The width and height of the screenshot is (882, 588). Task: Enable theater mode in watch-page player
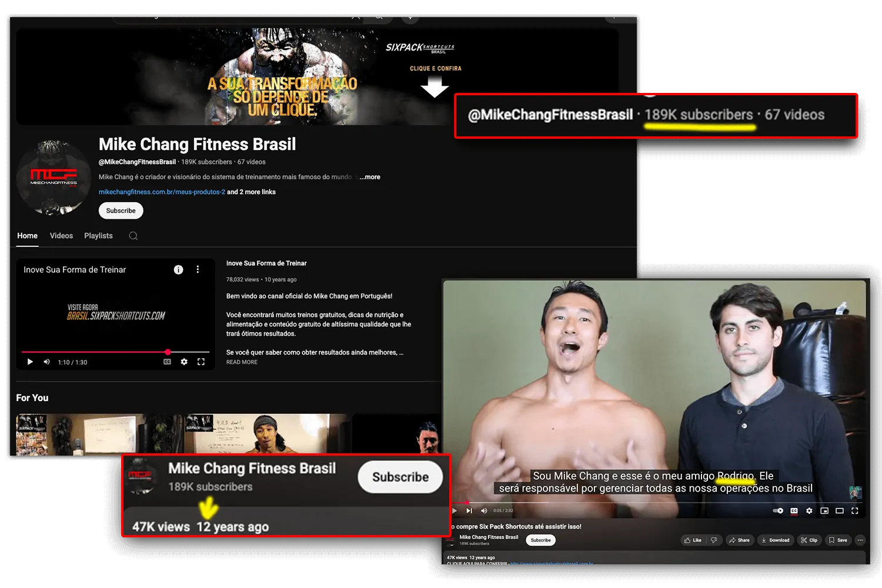pyautogui.click(x=840, y=510)
